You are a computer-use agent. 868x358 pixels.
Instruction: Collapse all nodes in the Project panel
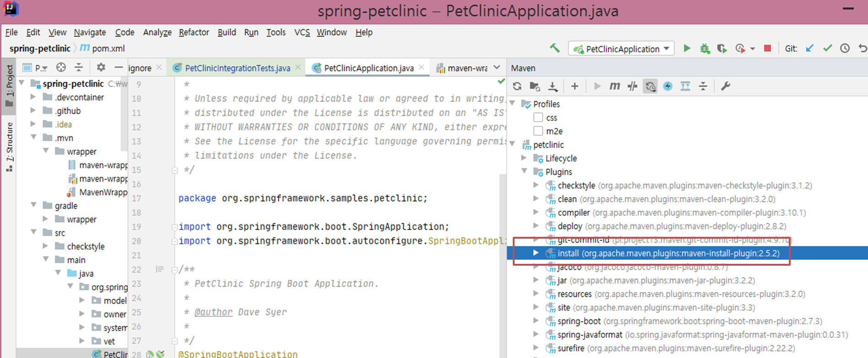point(79,68)
